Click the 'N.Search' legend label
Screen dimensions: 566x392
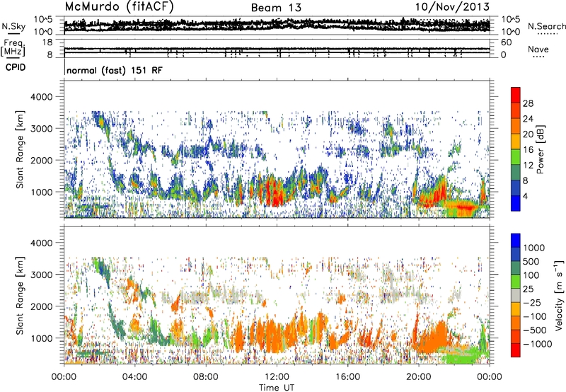pos(546,26)
